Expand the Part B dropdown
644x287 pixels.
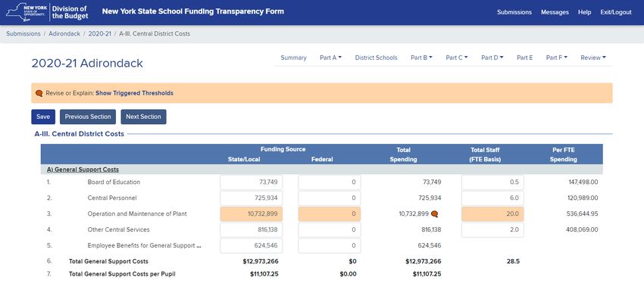(421, 58)
